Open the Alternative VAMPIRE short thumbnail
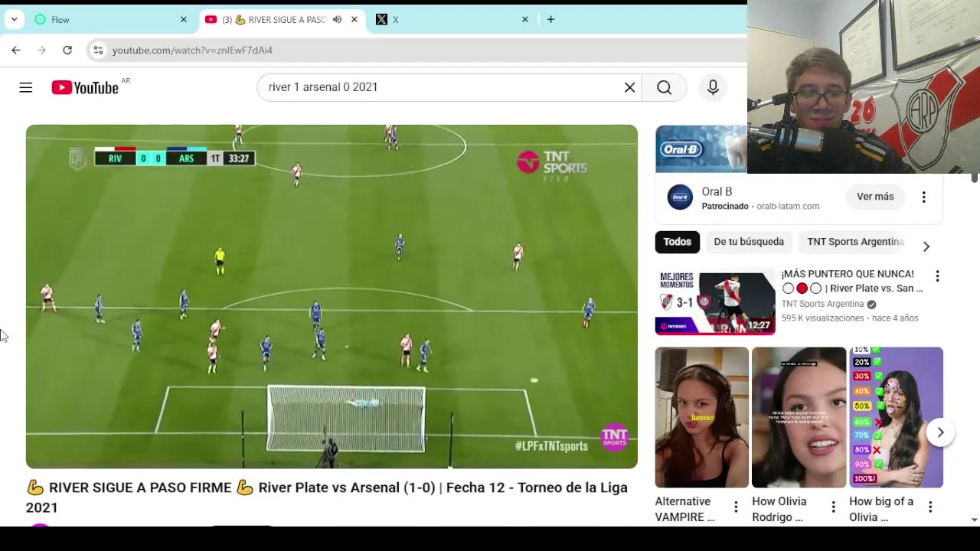The height and width of the screenshot is (551, 980). point(702,417)
